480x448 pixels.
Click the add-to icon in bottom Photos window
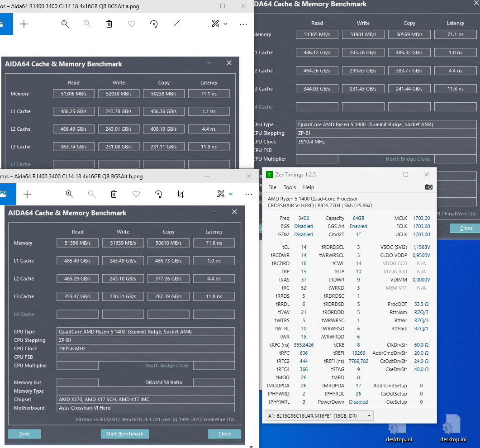[27, 194]
